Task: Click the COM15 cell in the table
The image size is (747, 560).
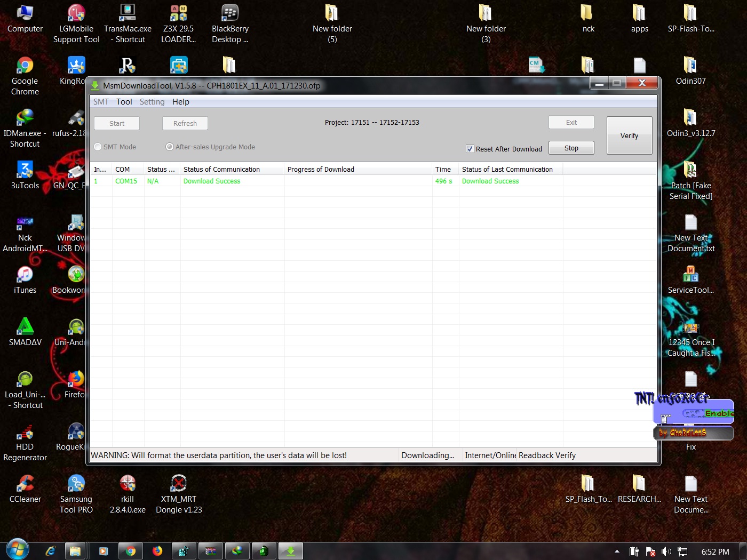Action: pos(126,181)
